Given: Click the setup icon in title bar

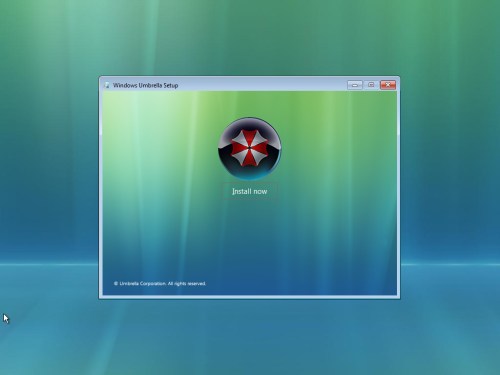Looking at the screenshot, I should [106, 85].
